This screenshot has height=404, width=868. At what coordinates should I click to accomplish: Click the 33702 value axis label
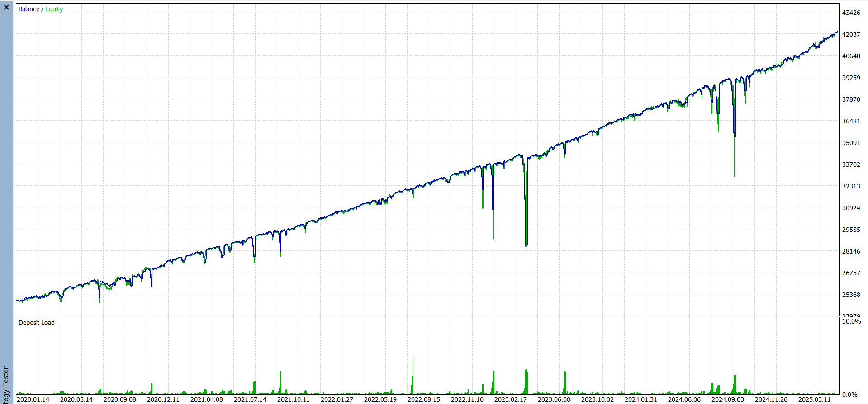[x=851, y=164]
